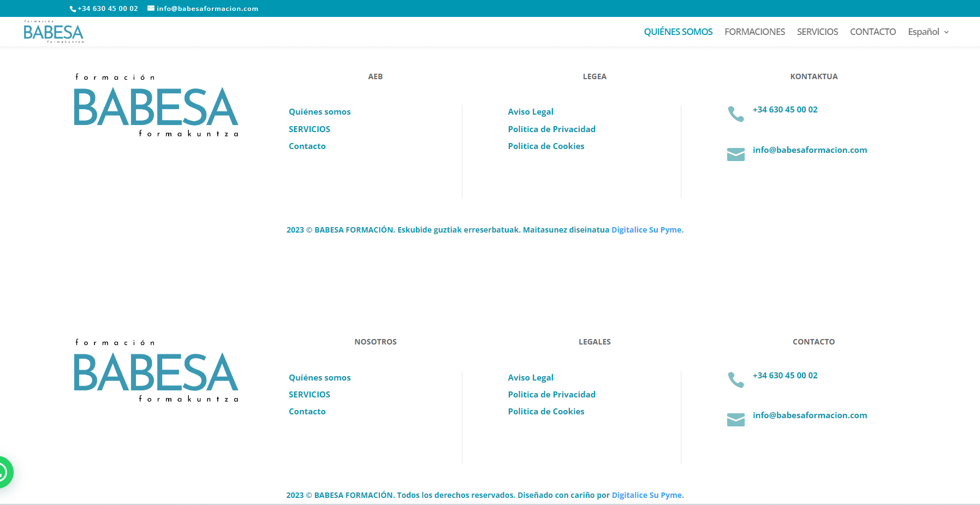This screenshot has width=980, height=505.
Task: Click the large BABESA logo beside NOSOTROS
Action: 156,371
